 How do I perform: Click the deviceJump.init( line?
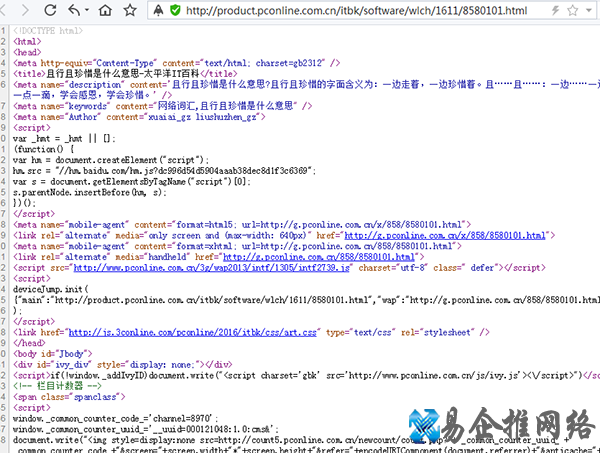(51, 289)
